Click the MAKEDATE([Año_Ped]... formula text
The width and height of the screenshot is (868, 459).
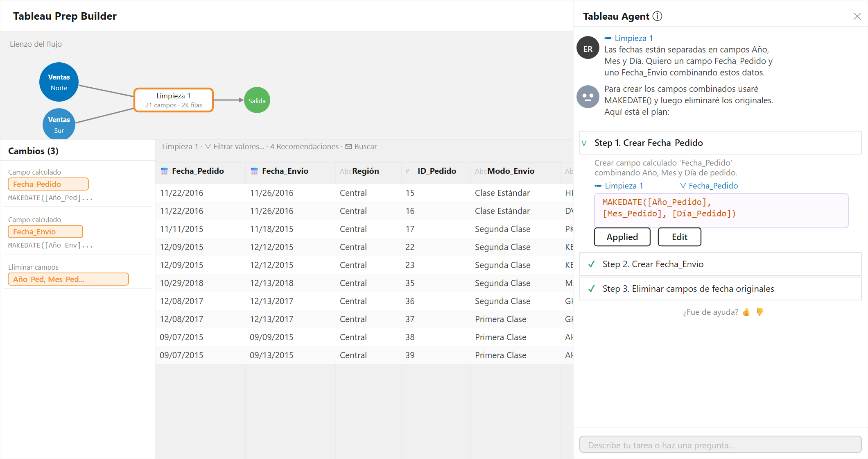(x=50, y=198)
